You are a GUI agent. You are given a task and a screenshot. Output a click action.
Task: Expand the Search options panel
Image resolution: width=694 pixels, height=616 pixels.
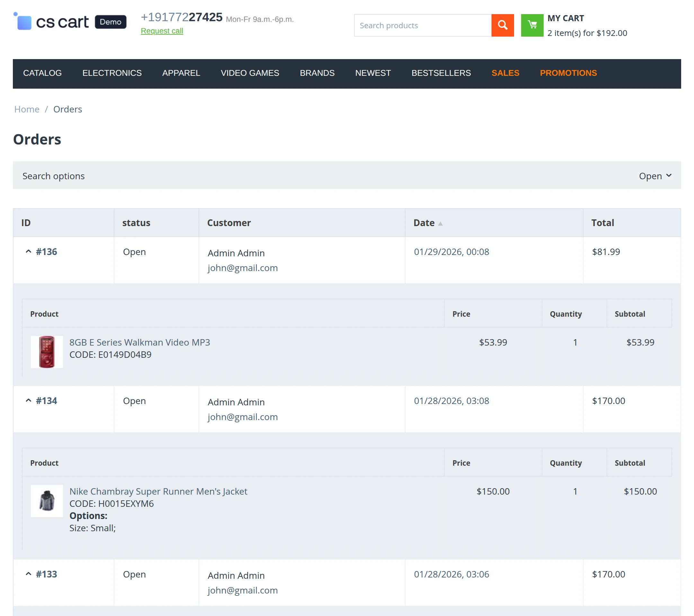pyautogui.click(x=655, y=176)
